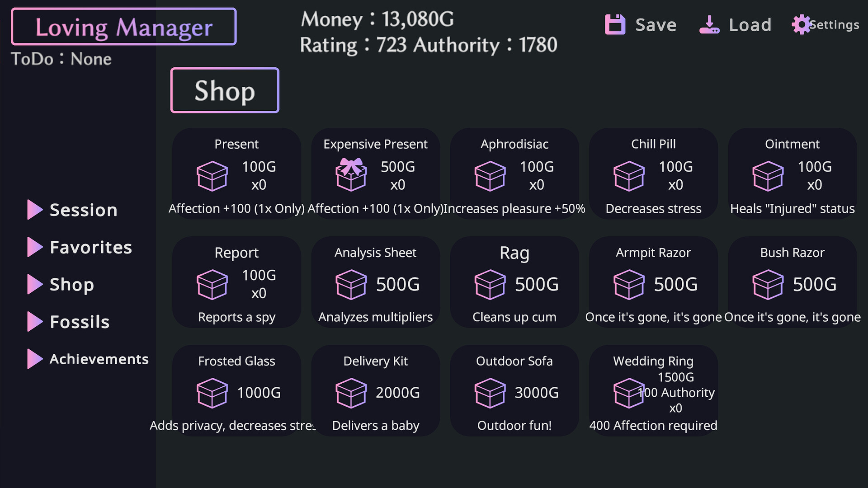Click the Frosted Glass box icon
This screenshot has width=868, height=488.
pos(212,393)
